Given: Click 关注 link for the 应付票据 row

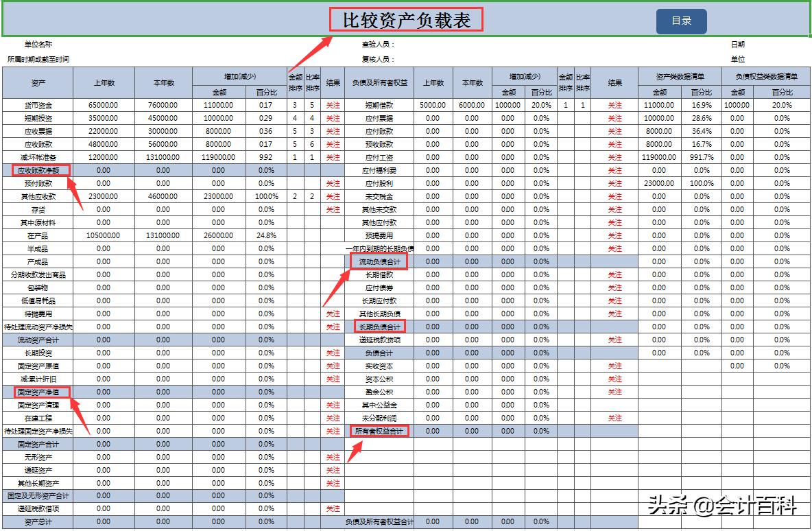Looking at the screenshot, I should click(x=614, y=118).
